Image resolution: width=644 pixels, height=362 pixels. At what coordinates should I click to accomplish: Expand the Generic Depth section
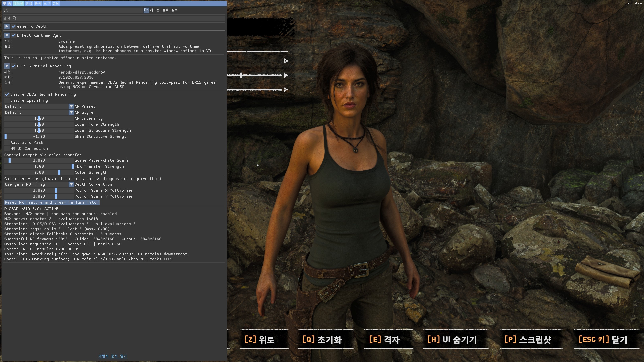coord(7,26)
